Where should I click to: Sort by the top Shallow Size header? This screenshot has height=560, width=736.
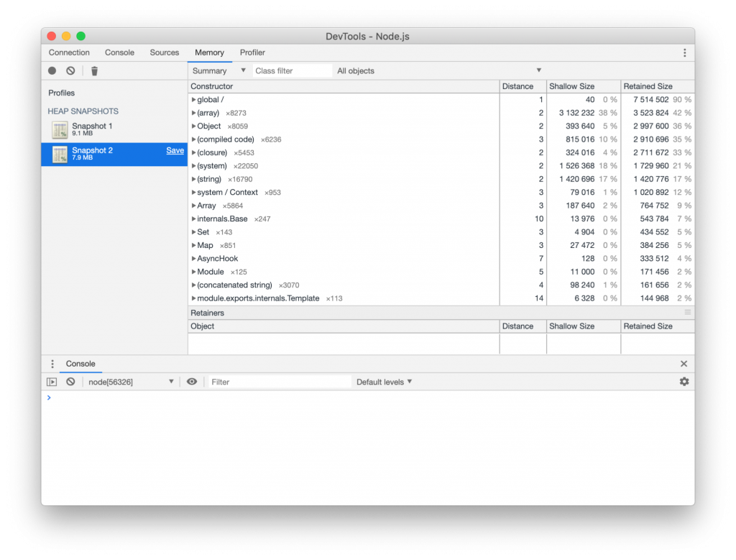[x=584, y=86]
